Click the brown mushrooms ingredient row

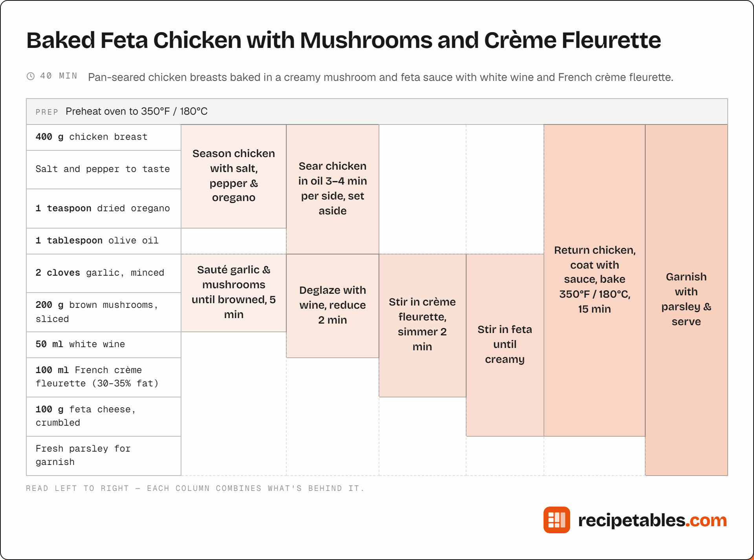tap(104, 312)
